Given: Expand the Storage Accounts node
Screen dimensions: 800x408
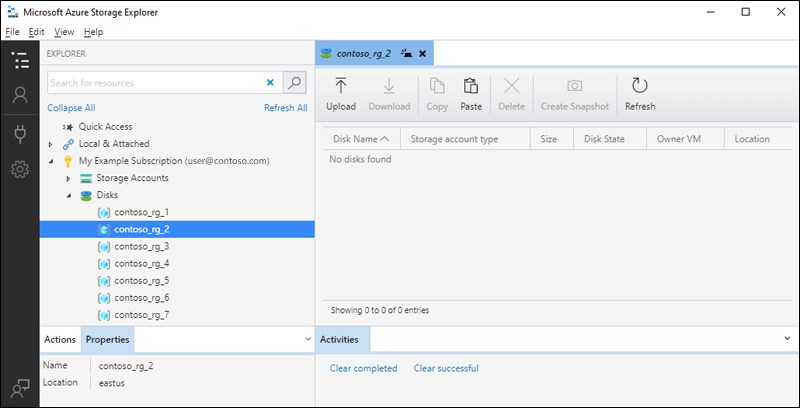Looking at the screenshot, I should [68, 178].
